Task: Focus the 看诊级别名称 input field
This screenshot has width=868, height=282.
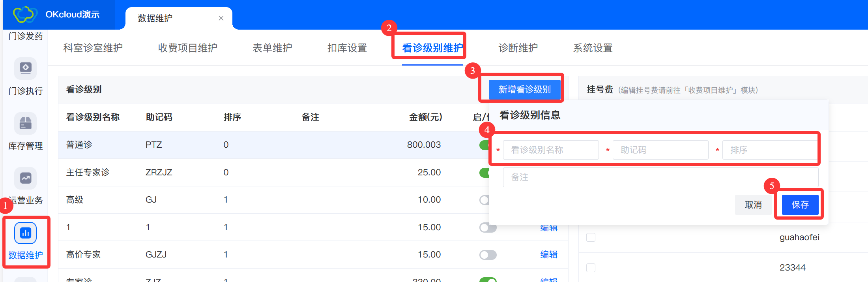Action: pyautogui.click(x=551, y=150)
